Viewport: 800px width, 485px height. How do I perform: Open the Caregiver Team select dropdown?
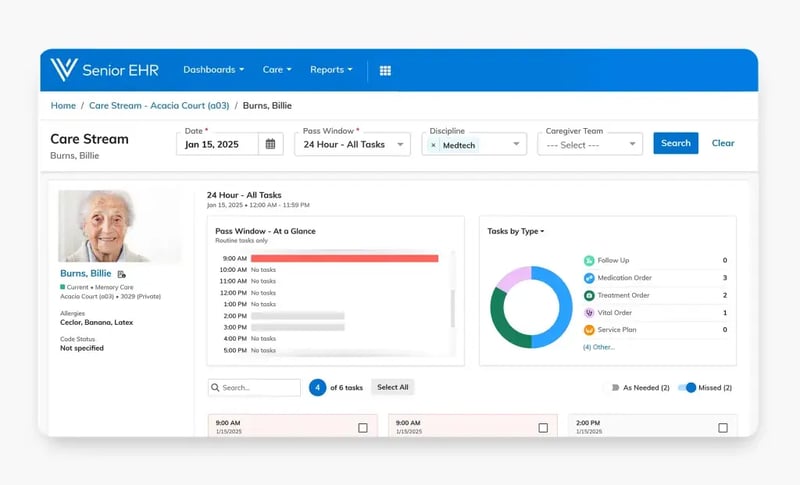tap(590, 145)
